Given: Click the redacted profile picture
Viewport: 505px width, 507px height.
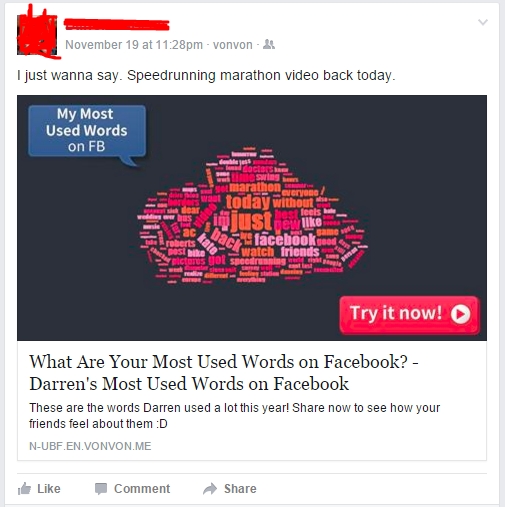Looking at the screenshot, I should coord(37,33).
